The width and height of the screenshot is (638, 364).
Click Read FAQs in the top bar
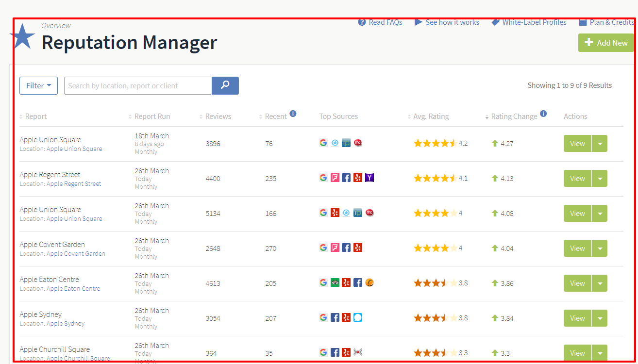point(380,22)
